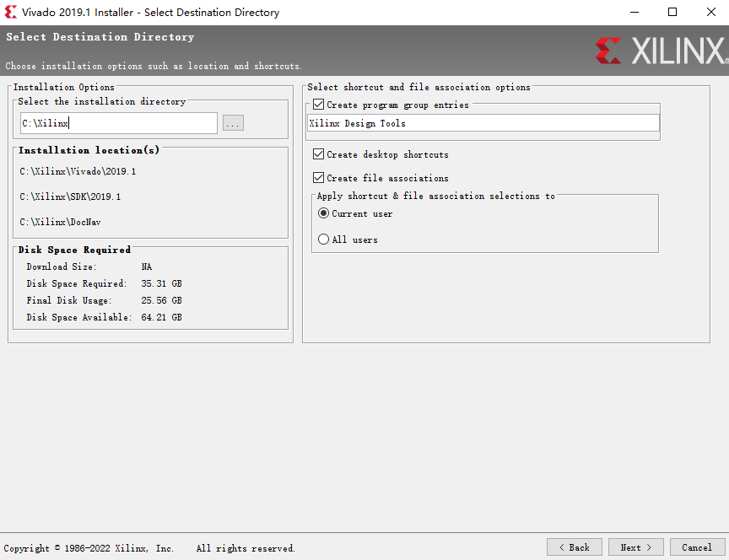This screenshot has width=729, height=560.
Task: Go to previous step with Back button
Action: tap(575, 547)
